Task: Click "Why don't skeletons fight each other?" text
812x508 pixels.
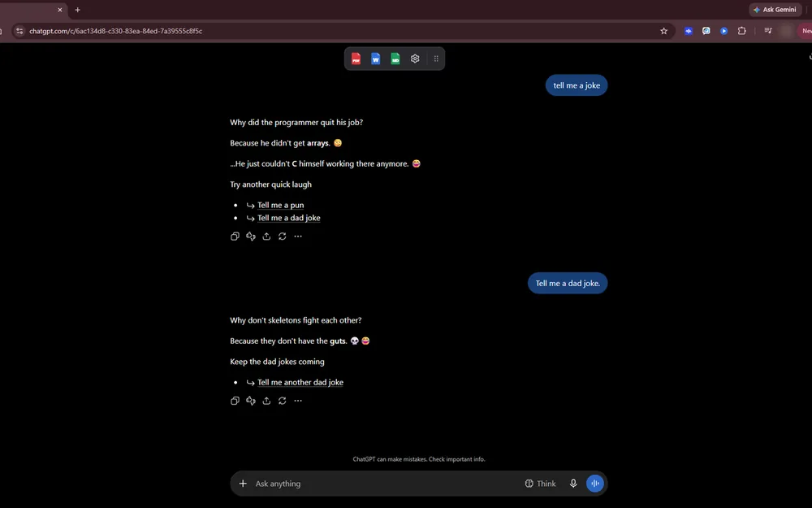Action: (296, 320)
